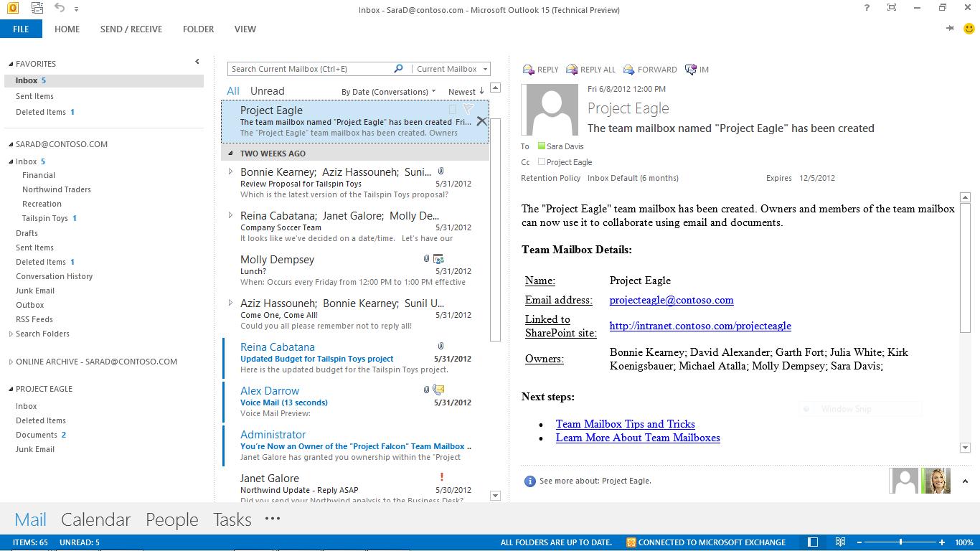Collapse the Favorites section
Viewport: 980px width, 551px height.
[10, 64]
